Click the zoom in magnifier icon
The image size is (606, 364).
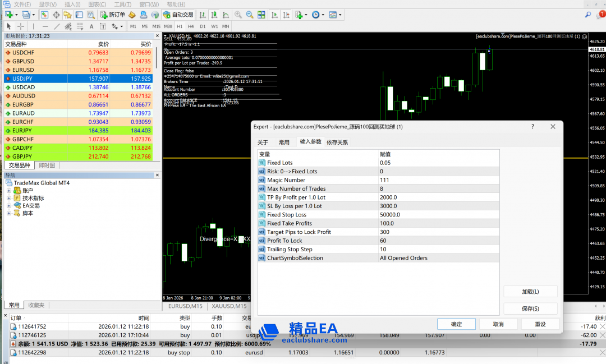[238, 15]
